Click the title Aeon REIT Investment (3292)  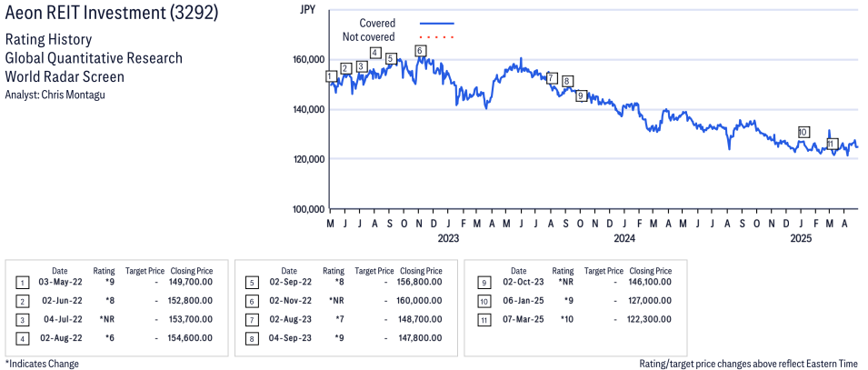[111, 15]
